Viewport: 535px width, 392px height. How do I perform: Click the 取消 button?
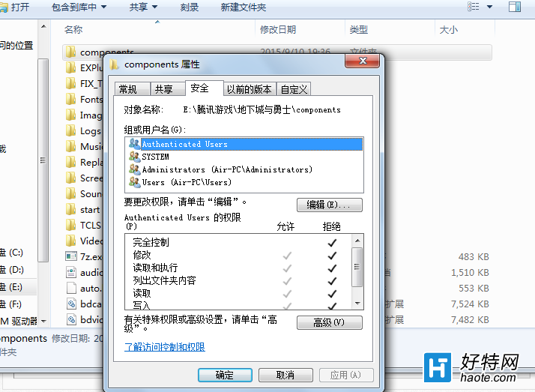coord(285,376)
